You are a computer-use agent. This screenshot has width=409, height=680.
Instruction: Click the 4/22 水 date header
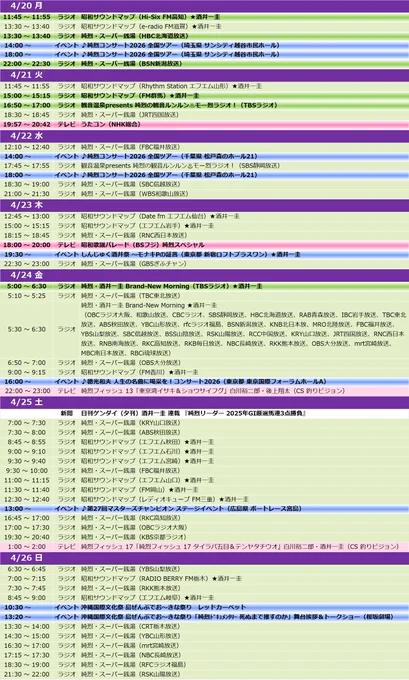point(204,136)
